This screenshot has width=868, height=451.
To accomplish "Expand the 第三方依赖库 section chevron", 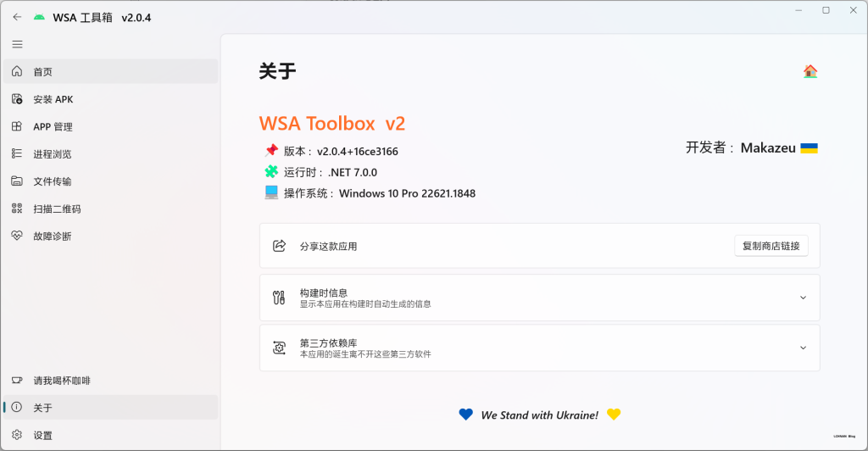I will point(803,348).
